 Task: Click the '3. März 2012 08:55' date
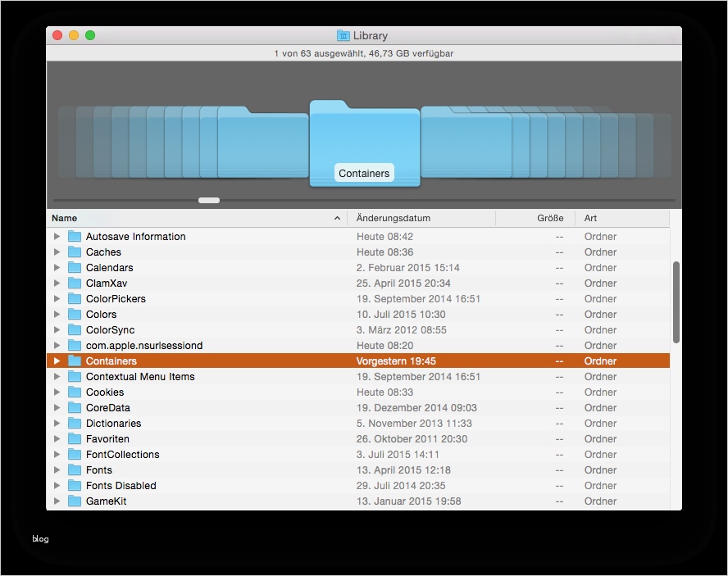[x=402, y=329]
